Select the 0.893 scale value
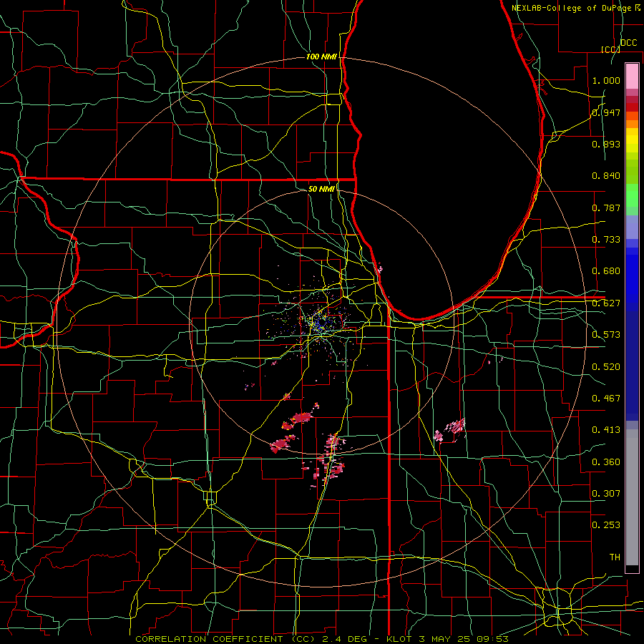The width and height of the screenshot is (644, 644). pyautogui.click(x=606, y=144)
